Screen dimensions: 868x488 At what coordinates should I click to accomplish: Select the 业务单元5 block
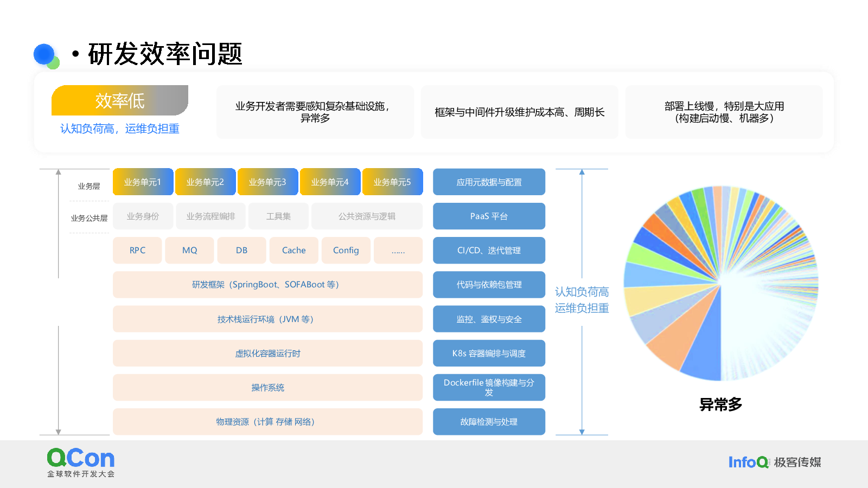point(393,182)
